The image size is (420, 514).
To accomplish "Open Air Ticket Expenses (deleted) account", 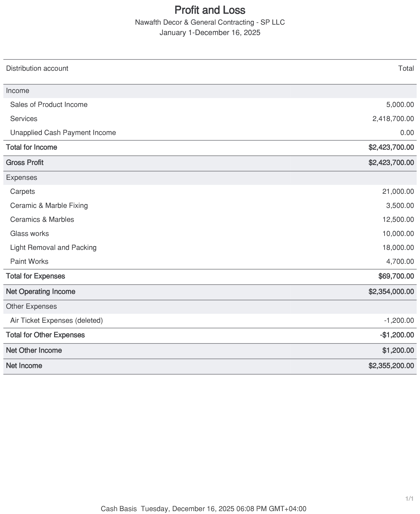I will (56, 321).
